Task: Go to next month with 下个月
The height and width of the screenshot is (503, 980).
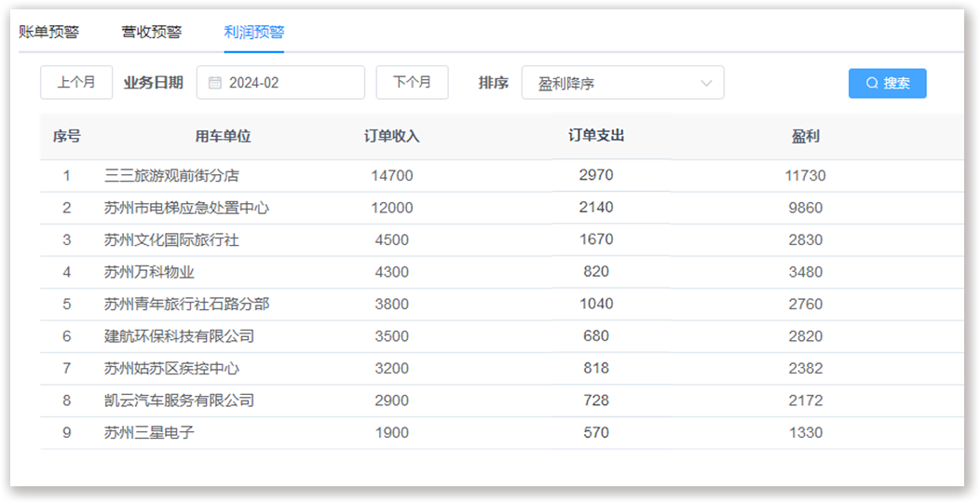Action: coord(412,82)
